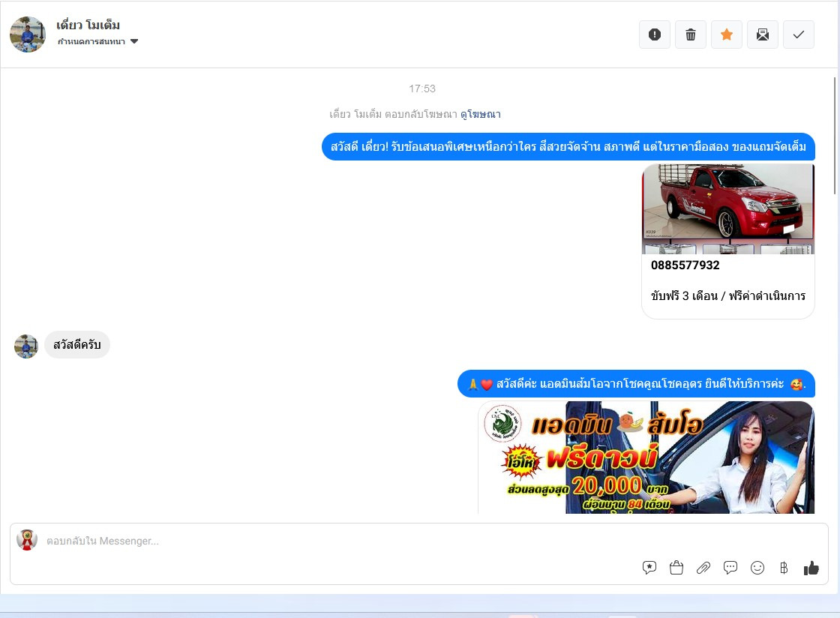Open the red pickup truck ad image
Screen dimensions: 840x618
tap(728, 208)
